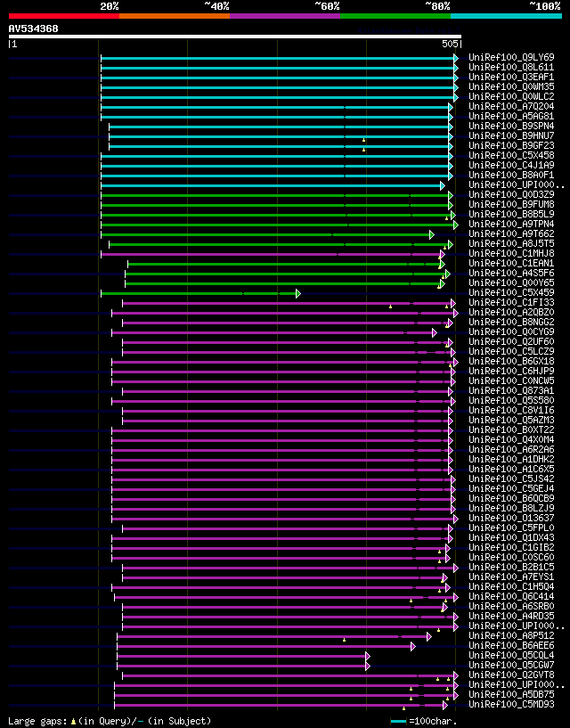Open hit UniRef100_A8J5T5
Screen dimensions: 570x728
pos(511,244)
